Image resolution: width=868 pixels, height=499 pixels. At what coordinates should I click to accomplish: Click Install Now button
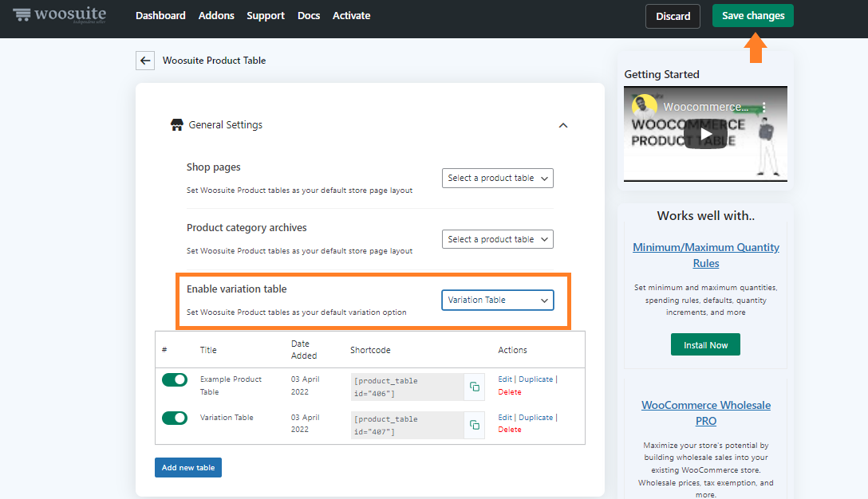pyautogui.click(x=705, y=344)
